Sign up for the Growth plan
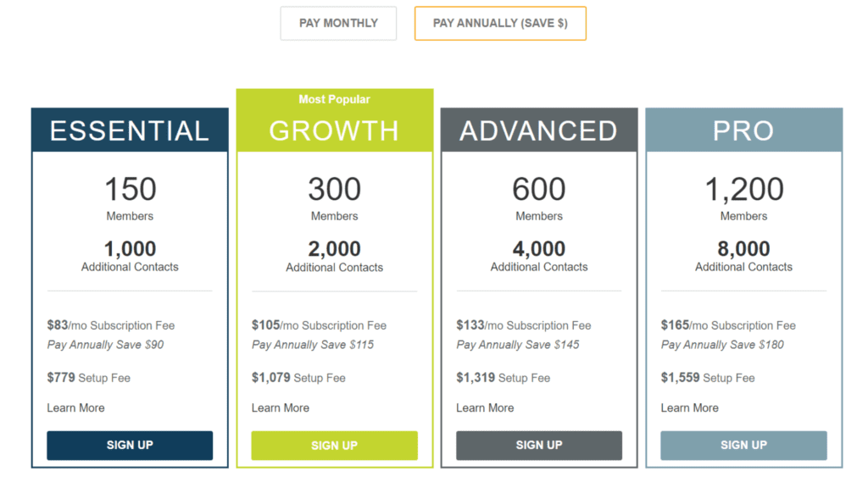868x488 pixels. point(334,446)
